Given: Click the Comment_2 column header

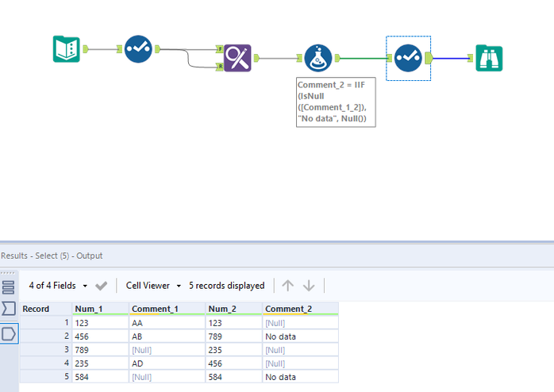Looking at the screenshot, I should (x=300, y=309).
